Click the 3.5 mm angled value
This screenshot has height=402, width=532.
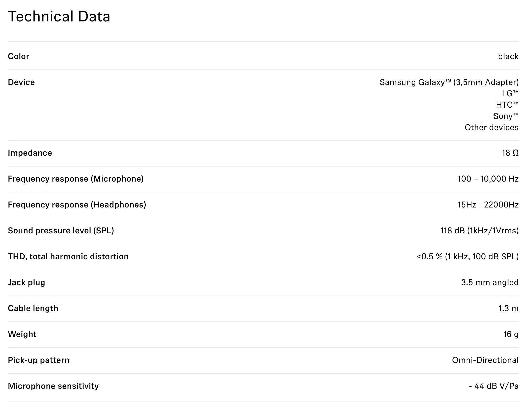tap(490, 282)
